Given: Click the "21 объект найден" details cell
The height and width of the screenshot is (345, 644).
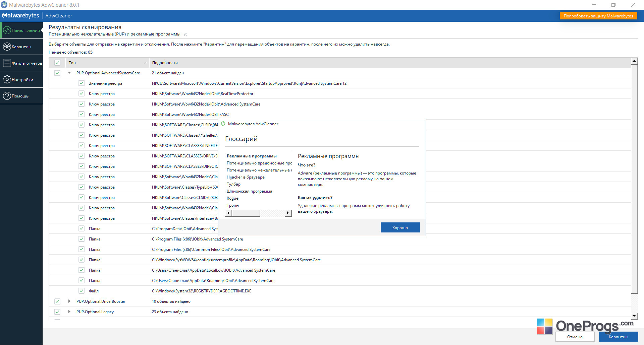Looking at the screenshot, I should point(168,73).
